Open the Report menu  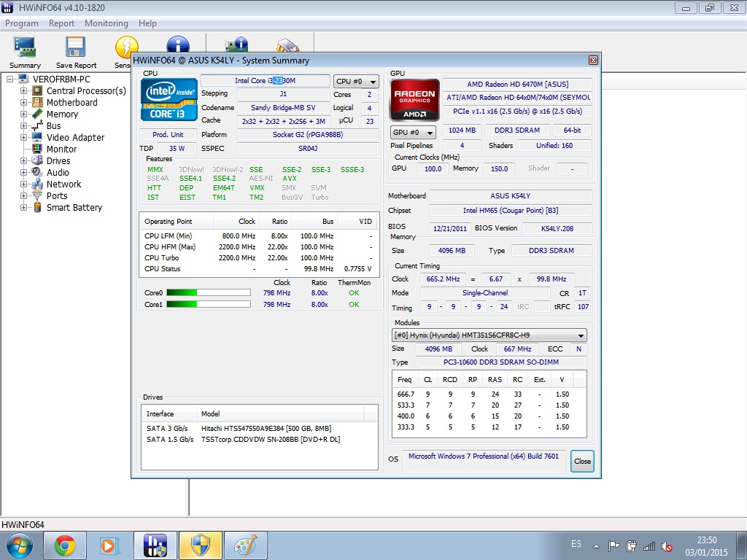(x=61, y=23)
